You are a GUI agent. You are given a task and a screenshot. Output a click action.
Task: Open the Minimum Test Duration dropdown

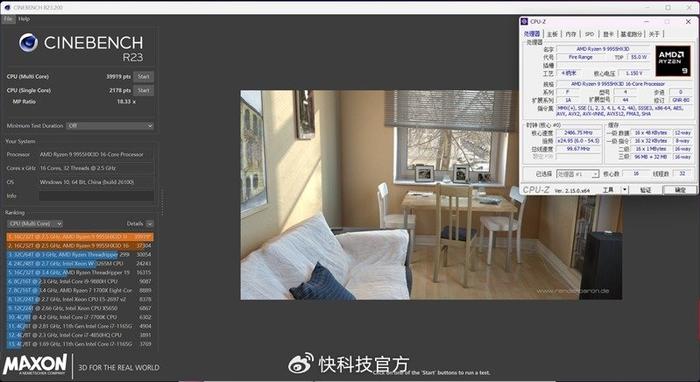point(110,126)
